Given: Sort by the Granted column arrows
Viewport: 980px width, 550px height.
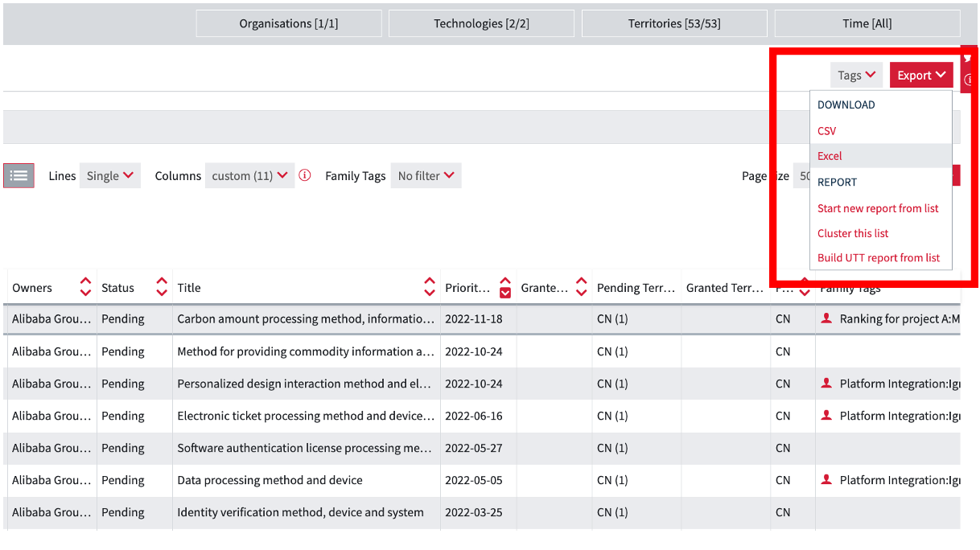Looking at the screenshot, I should pyautogui.click(x=582, y=287).
